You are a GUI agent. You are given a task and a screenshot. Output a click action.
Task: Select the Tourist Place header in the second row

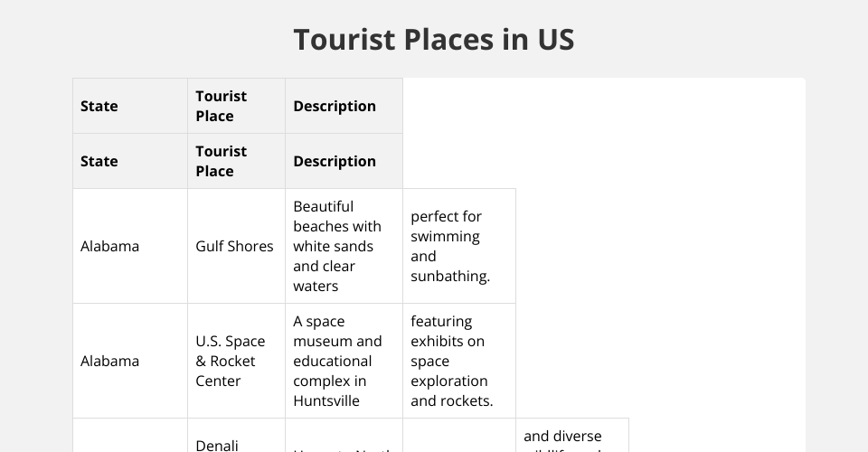point(222,161)
